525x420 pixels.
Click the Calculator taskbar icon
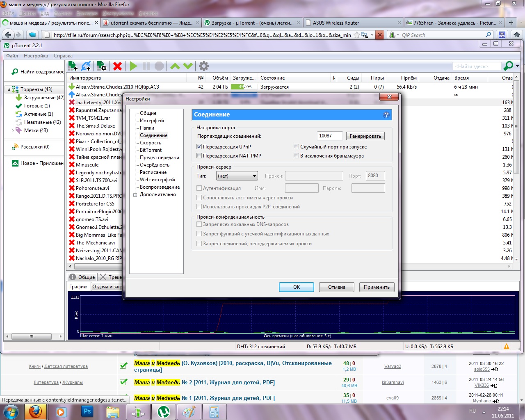click(215, 412)
